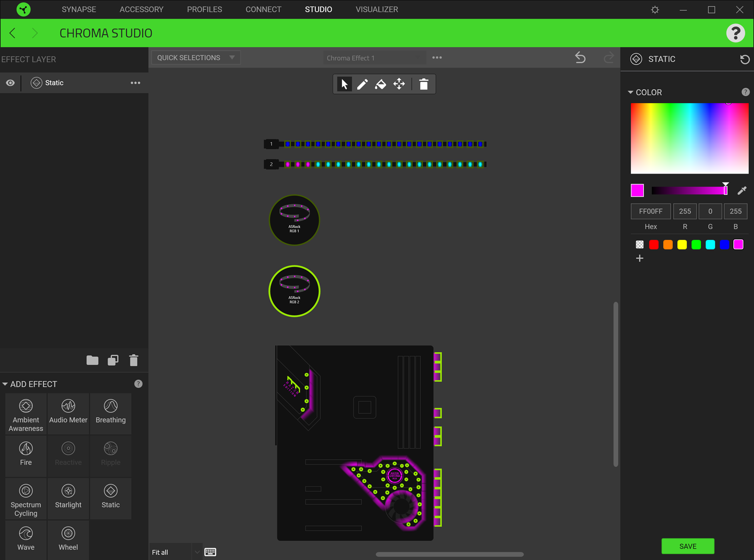Redo the last action
This screenshot has height=560, width=754.
[609, 58]
